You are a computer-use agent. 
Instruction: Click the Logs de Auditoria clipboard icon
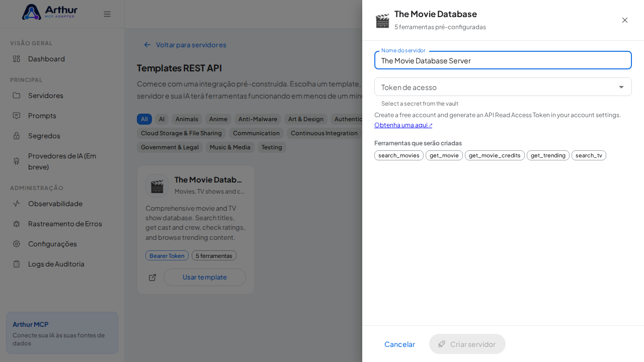click(17, 264)
